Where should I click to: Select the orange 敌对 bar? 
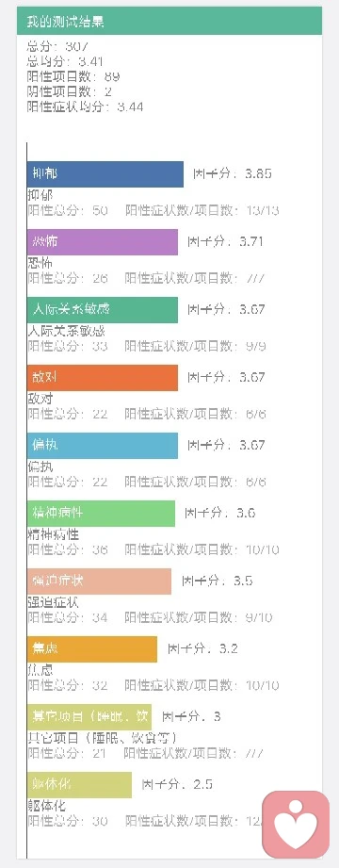(x=103, y=378)
